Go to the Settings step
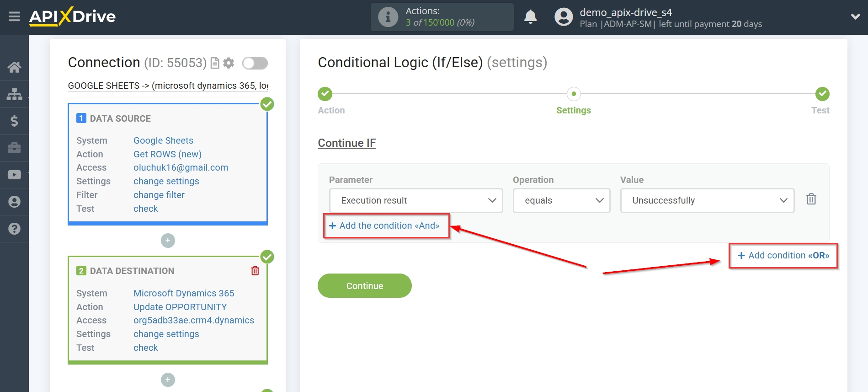 574,94
